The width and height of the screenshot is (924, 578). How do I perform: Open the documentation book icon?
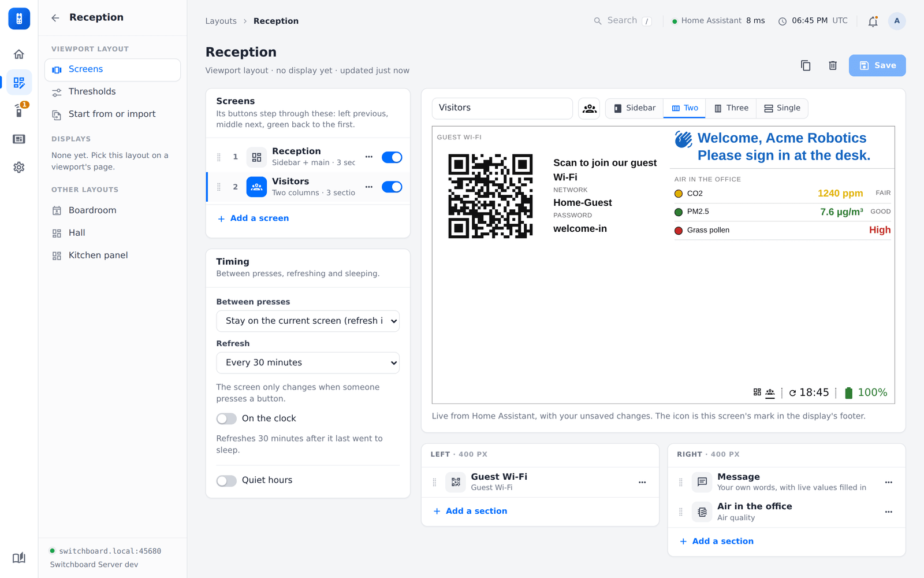click(x=19, y=558)
